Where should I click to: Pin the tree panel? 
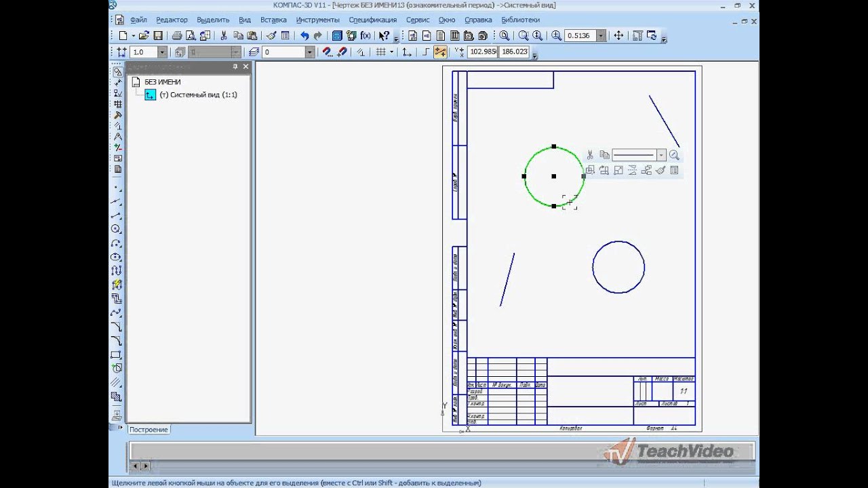tap(235, 66)
